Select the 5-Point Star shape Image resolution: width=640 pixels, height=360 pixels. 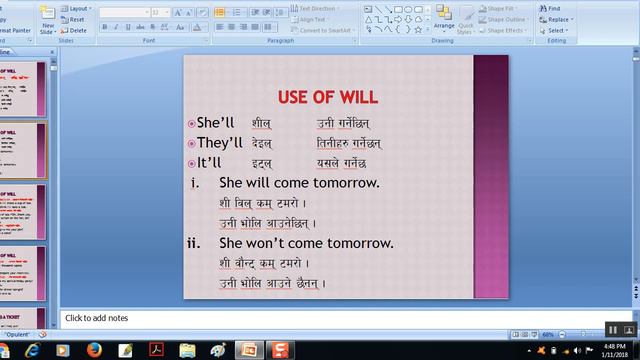point(418,30)
